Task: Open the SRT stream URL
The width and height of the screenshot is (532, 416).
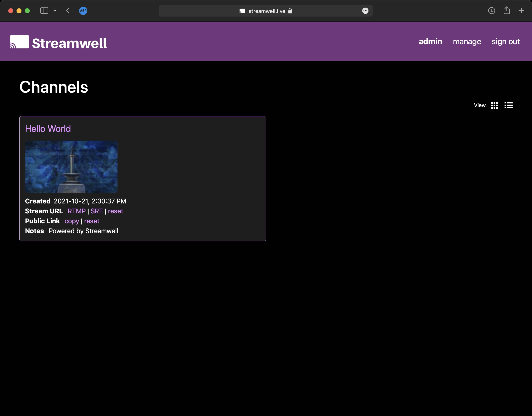Action: point(97,211)
